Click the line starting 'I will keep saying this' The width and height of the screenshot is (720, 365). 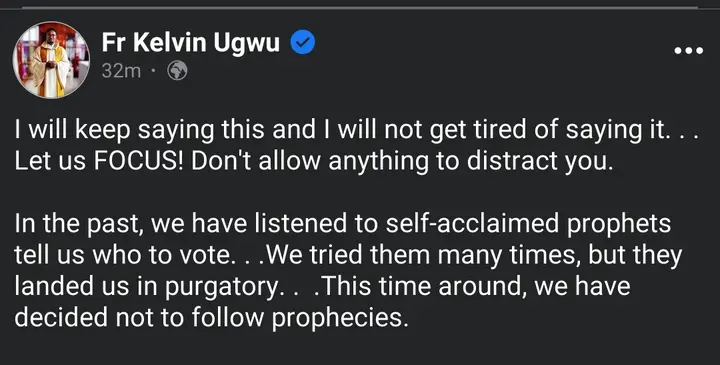(357, 130)
